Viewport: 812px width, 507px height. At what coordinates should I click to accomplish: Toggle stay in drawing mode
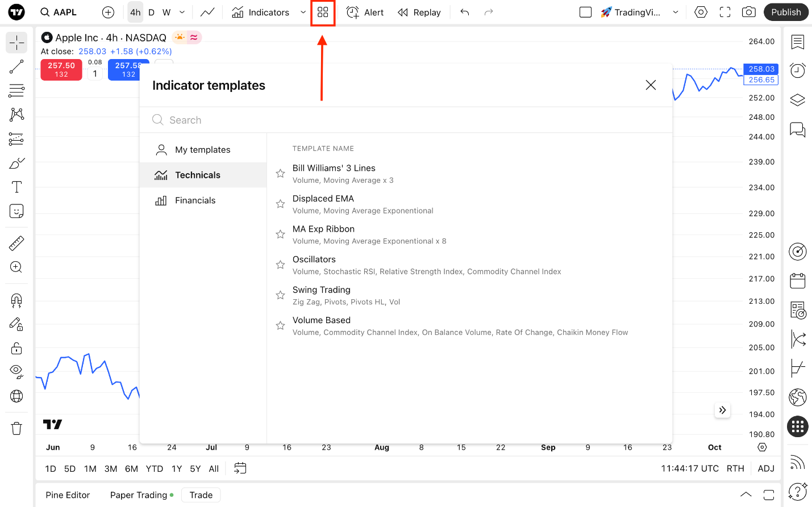click(x=16, y=324)
